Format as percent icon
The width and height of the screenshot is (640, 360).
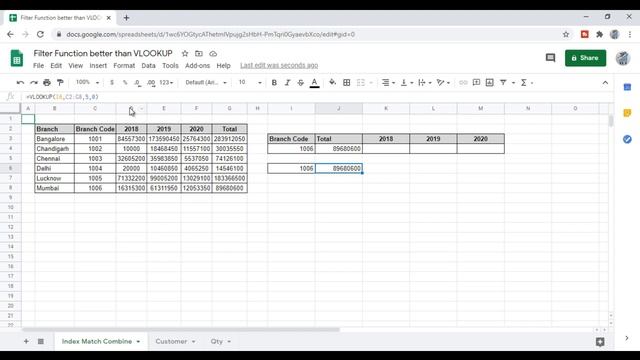tap(125, 83)
